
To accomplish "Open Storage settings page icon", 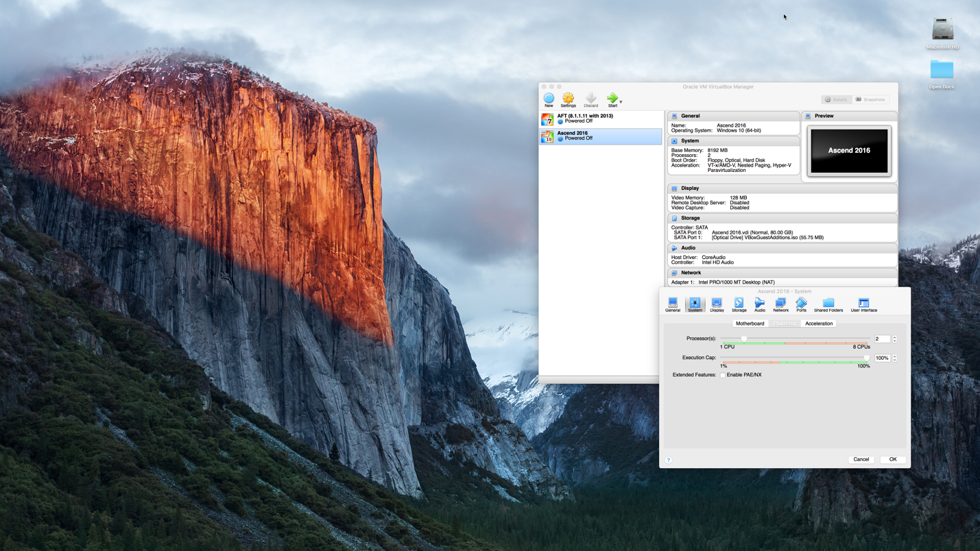I will pos(739,305).
